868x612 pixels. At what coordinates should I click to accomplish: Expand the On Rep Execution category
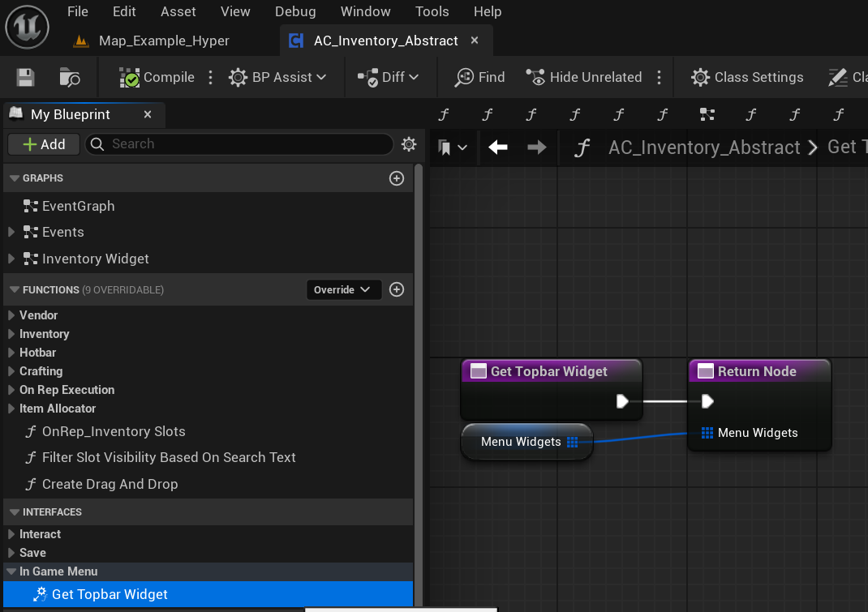[x=11, y=390]
